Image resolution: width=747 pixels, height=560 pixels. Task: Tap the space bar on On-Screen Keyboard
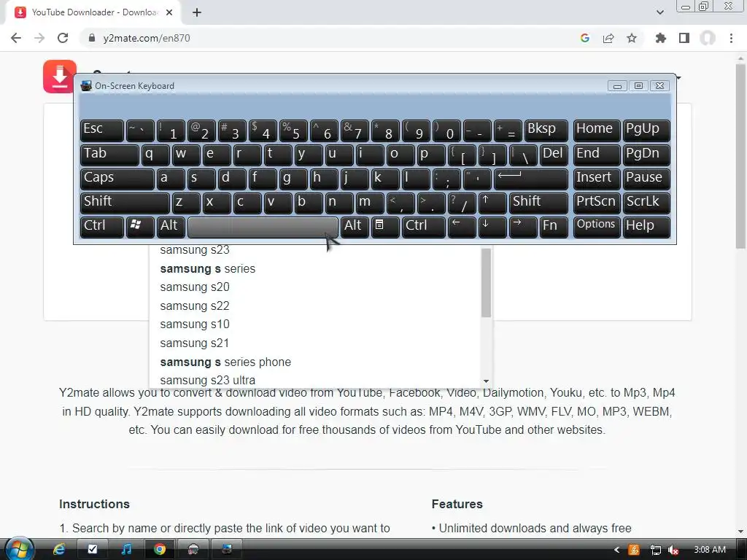pos(263,227)
